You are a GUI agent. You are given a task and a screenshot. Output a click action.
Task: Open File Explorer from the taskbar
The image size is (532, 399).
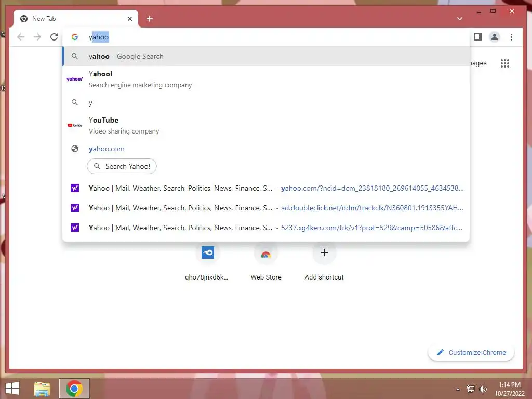point(42,389)
